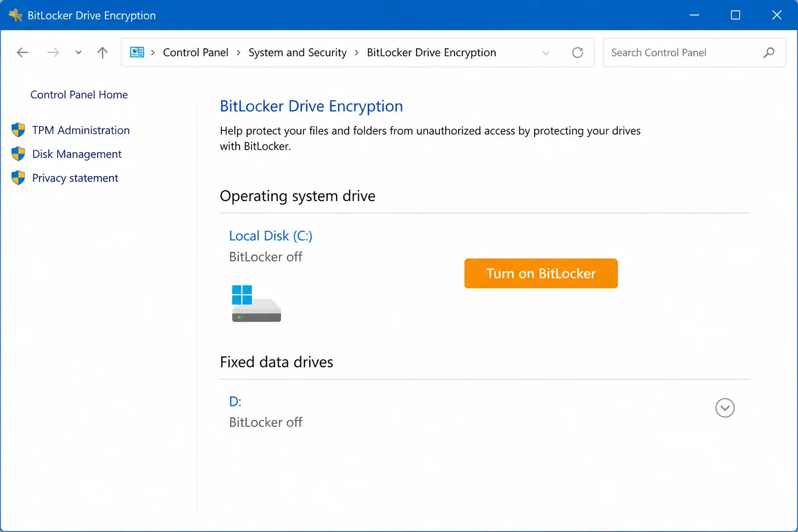The height and width of the screenshot is (532, 798).
Task: Click the Windows drive icon for C:
Action: (256, 303)
